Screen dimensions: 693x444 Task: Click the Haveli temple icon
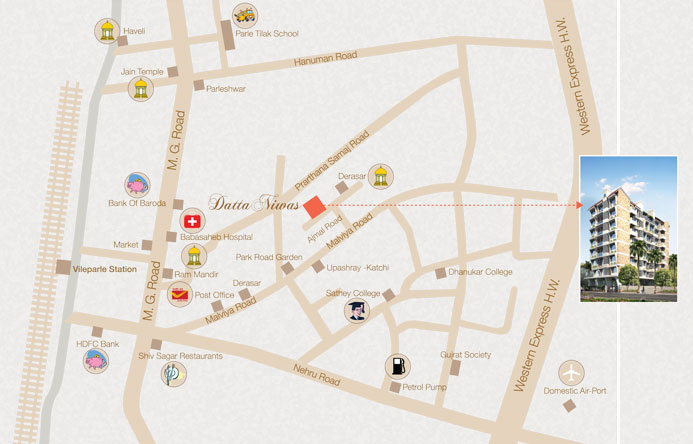(x=106, y=33)
